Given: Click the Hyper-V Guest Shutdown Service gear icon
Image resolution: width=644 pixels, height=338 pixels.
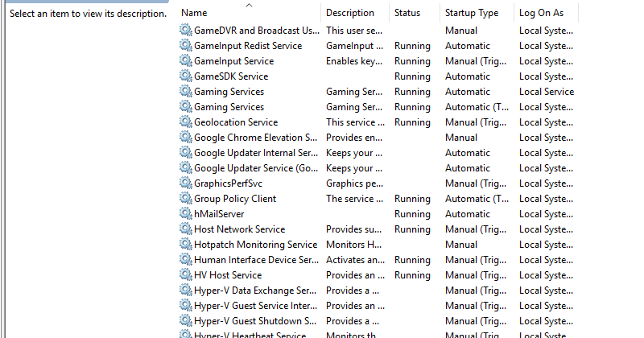Looking at the screenshot, I should click(186, 320).
